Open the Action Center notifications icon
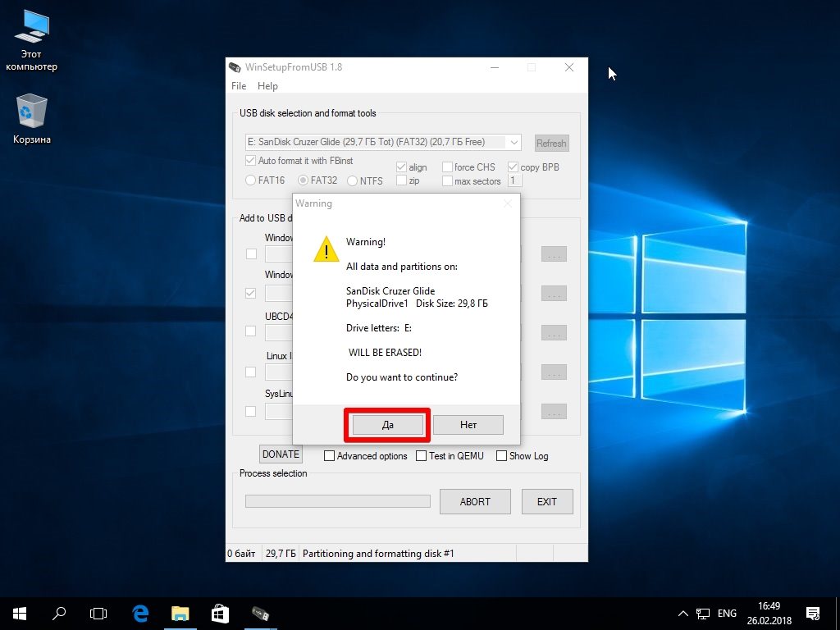840x630 pixels. (813, 614)
